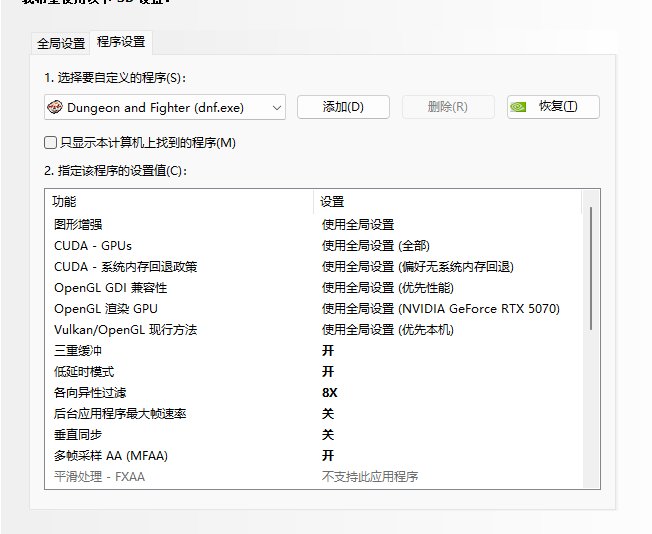The image size is (652, 534).
Task: Click the 使用全局设置 (优先性能) value
Action: pyautogui.click(x=388, y=288)
